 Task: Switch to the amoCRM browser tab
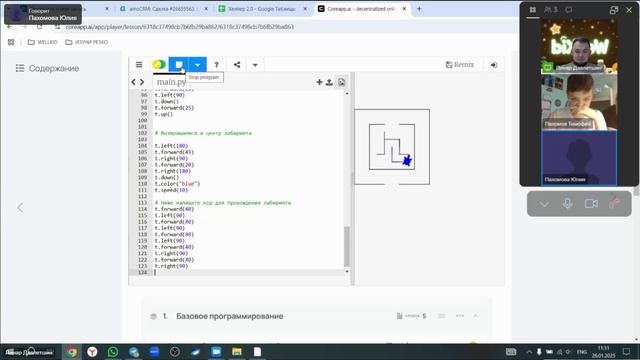point(162,9)
